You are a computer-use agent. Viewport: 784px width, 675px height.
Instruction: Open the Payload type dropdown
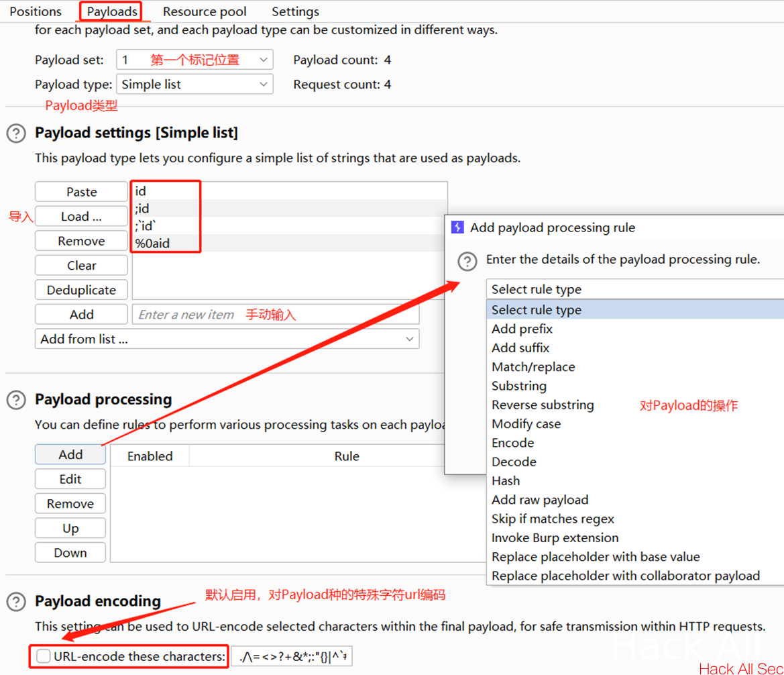click(x=194, y=84)
